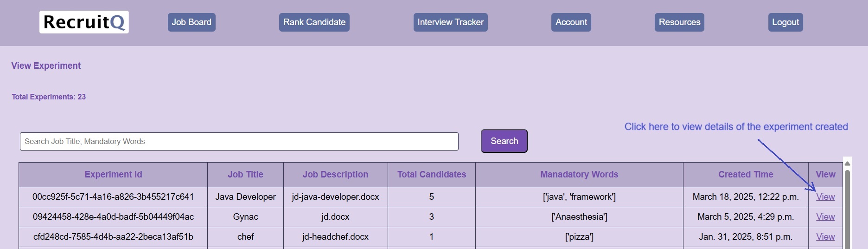This screenshot has width=868, height=249.
Task: Click the Search button
Action: point(504,141)
